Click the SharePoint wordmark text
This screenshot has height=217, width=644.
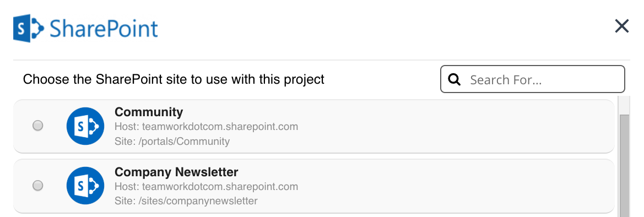104,29
